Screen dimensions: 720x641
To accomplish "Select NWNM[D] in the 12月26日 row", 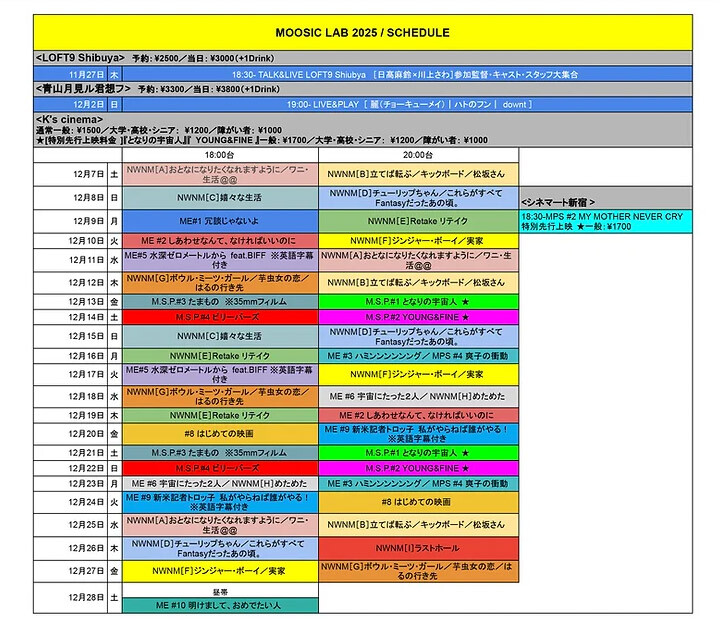I will click(x=220, y=548).
